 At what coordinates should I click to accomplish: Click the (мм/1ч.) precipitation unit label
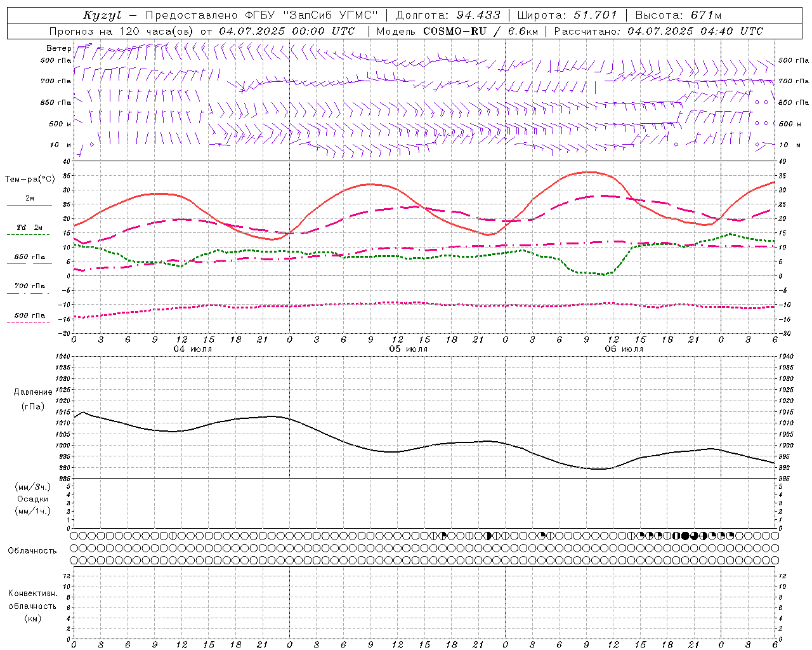(33, 511)
